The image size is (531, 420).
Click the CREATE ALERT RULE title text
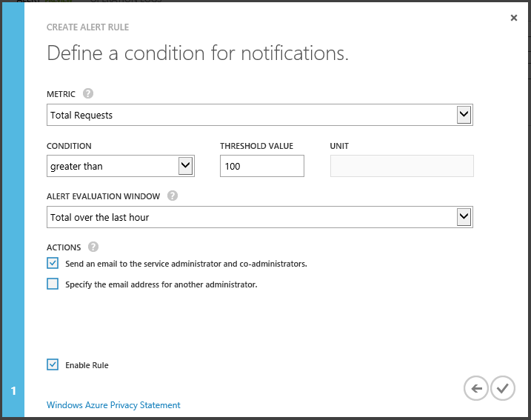click(x=87, y=27)
